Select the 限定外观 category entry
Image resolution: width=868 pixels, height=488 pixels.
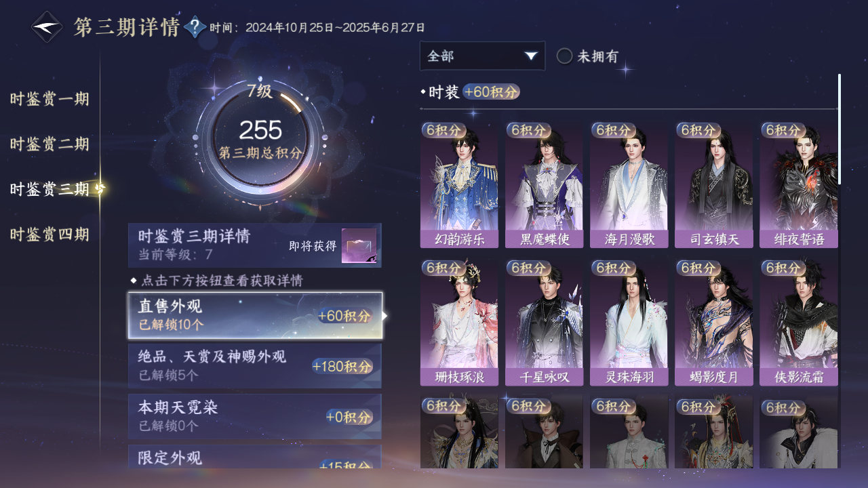click(x=255, y=457)
